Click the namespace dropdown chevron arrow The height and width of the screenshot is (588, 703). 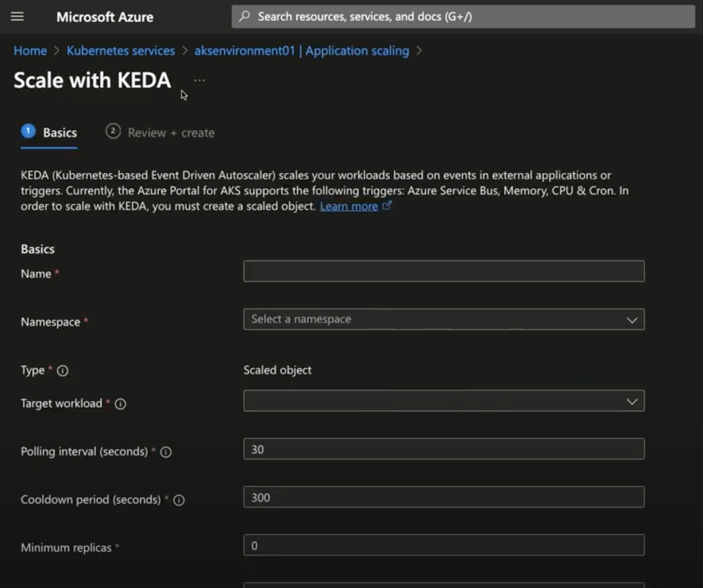(x=632, y=320)
